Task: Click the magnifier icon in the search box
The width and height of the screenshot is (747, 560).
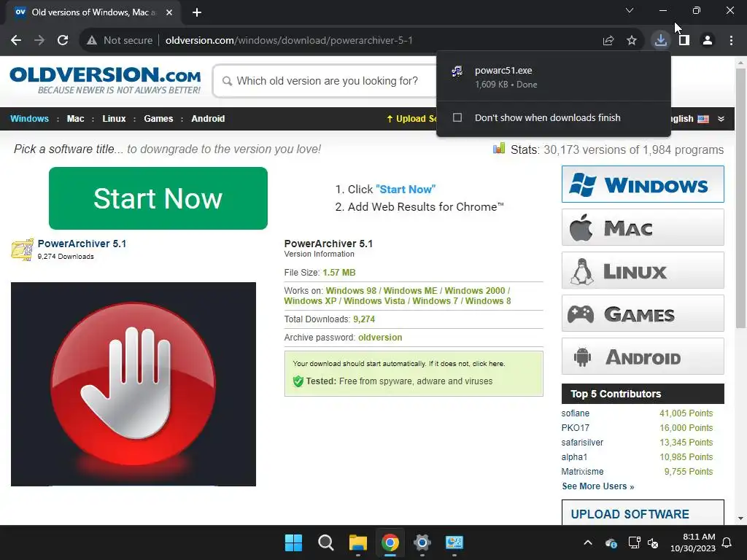Action: [x=228, y=82]
